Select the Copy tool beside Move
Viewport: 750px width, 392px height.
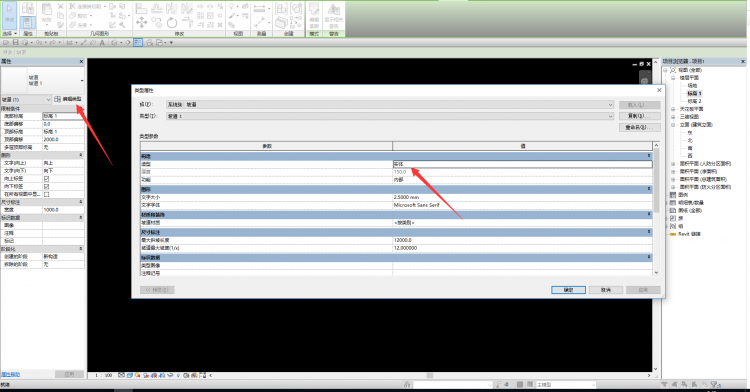pyautogui.click(x=157, y=22)
